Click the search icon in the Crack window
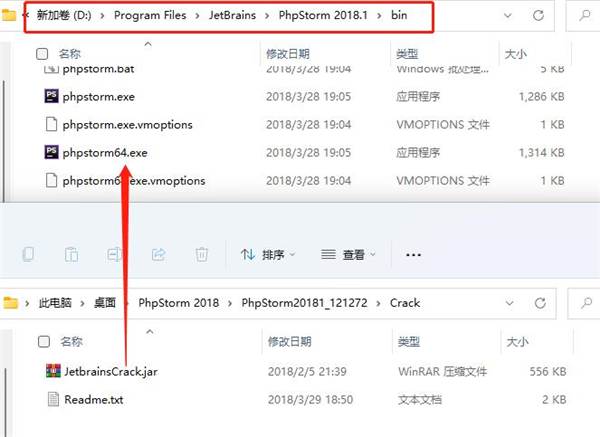The image size is (600, 437). click(586, 303)
